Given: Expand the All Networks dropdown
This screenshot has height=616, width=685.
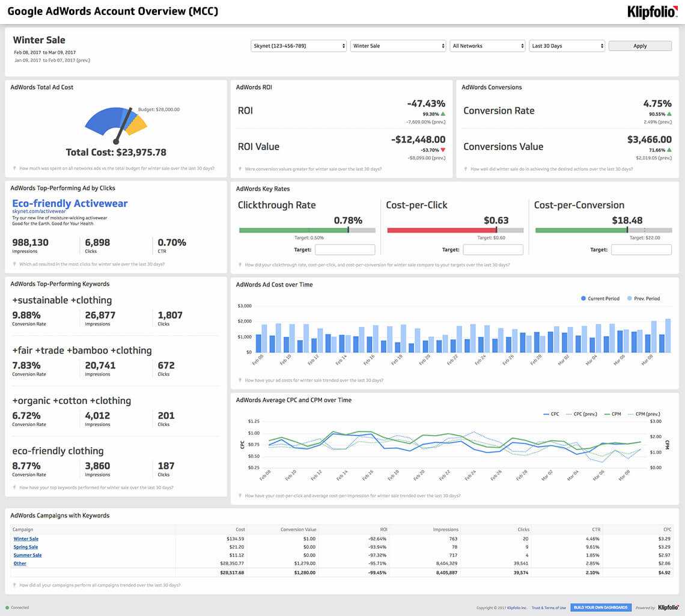Looking at the screenshot, I should pos(487,46).
